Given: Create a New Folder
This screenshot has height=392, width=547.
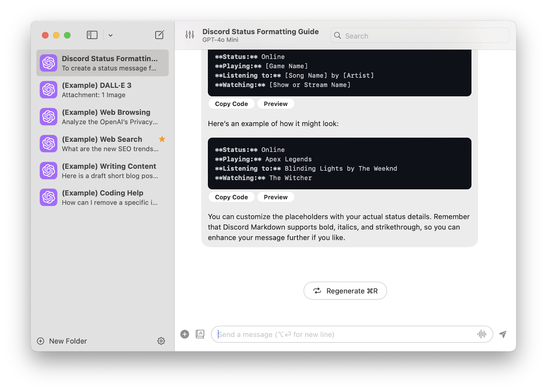Looking at the screenshot, I should point(62,341).
